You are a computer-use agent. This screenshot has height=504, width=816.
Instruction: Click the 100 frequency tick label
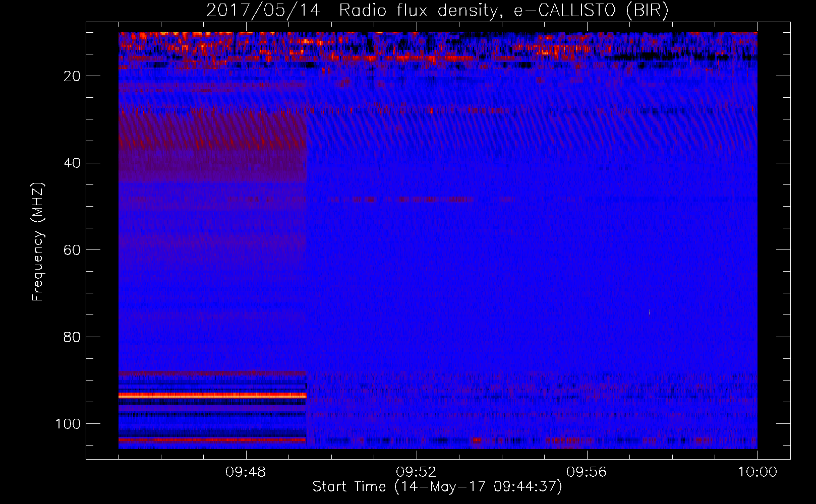pos(68,424)
